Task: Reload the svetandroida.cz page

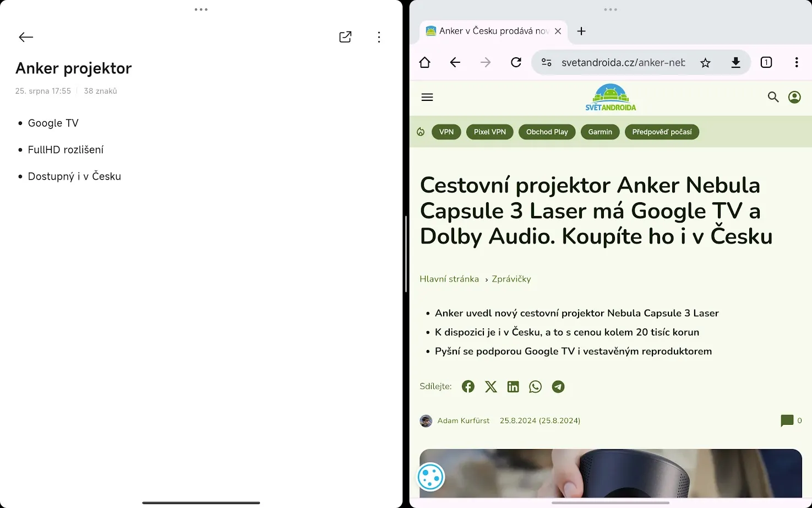Action: 516,62
